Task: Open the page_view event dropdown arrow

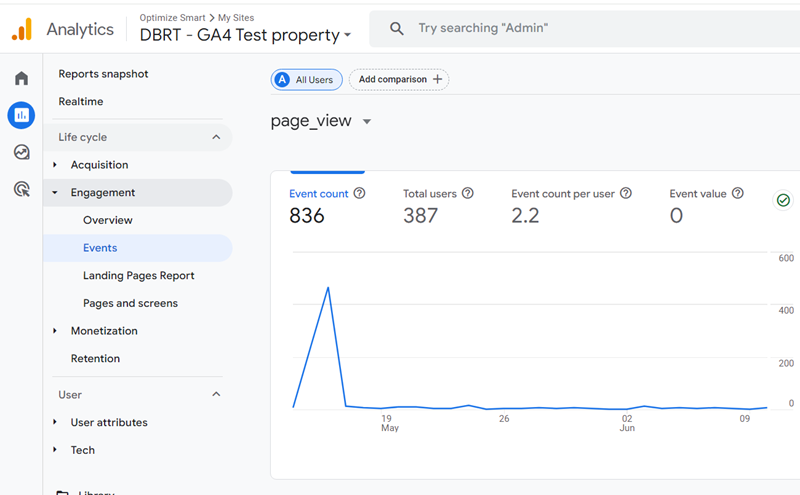Action: [367, 121]
